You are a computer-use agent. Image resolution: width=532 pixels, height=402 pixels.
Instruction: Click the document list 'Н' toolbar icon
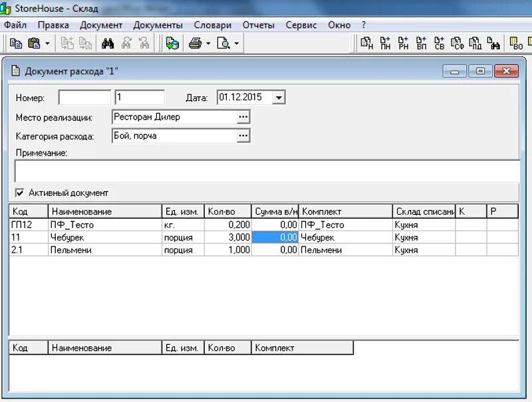tap(367, 43)
